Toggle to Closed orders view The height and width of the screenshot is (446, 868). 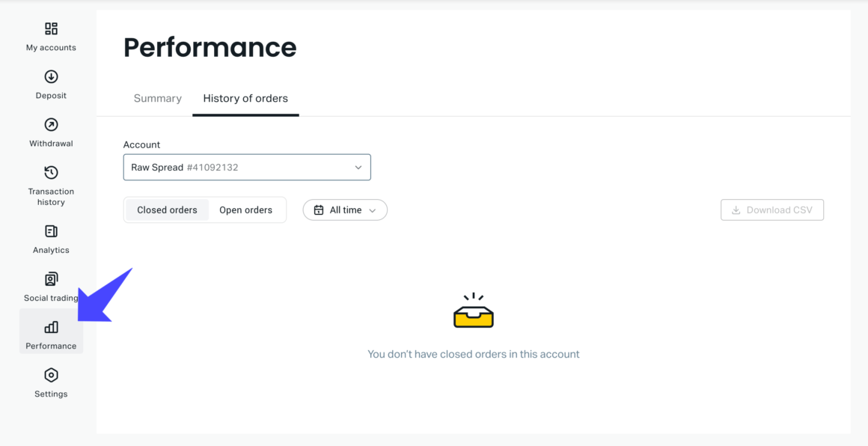click(x=167, y=210)
